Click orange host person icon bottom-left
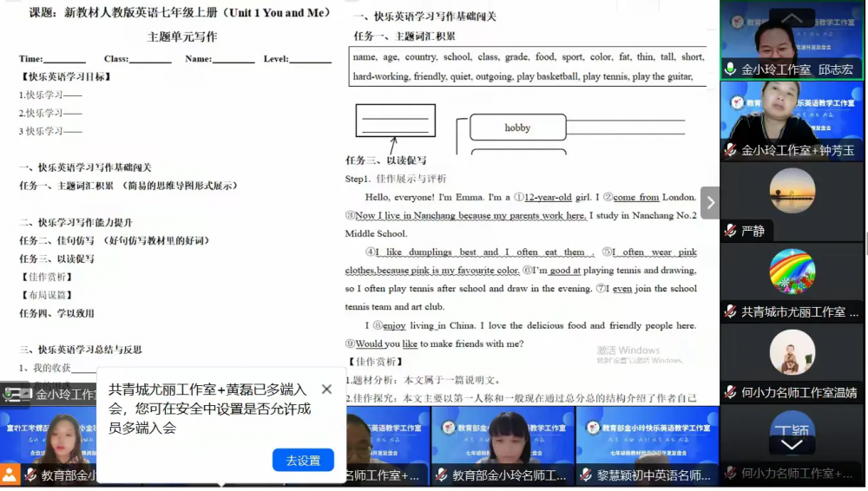 click(10, 475)
